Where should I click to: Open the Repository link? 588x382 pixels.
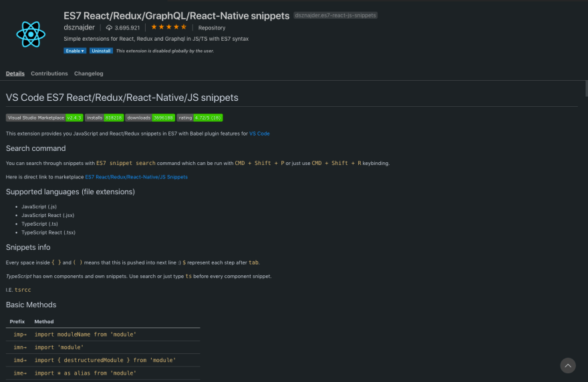(212, 28)
